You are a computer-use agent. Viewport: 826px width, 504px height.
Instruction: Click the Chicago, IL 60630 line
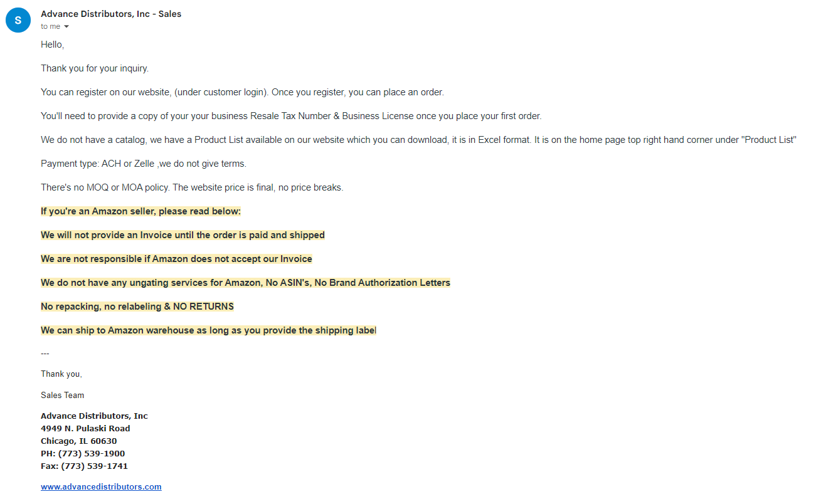(x=79, y=441)
